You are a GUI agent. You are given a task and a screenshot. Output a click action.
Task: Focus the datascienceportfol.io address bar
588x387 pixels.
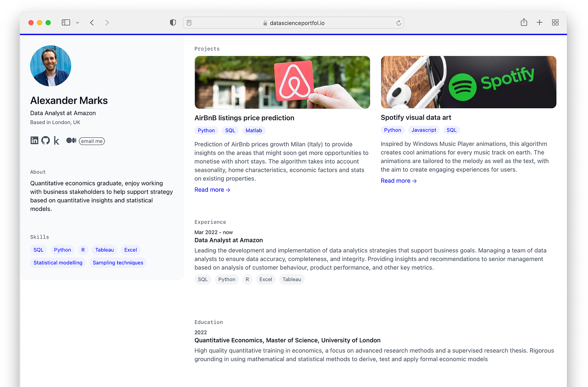tap(293, 23)
